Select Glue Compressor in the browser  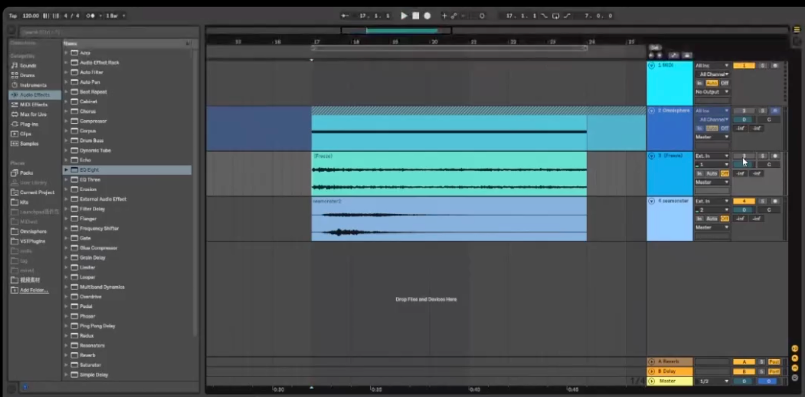click(x=99, y=248)
